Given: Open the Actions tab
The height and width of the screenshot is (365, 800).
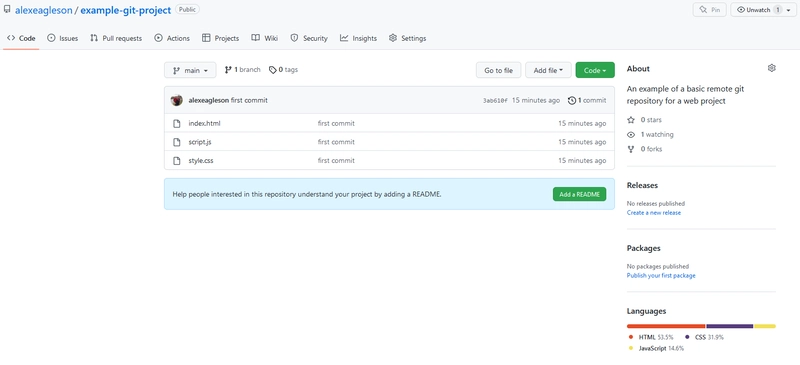Looking at the screenshot, I should (172, 38).
